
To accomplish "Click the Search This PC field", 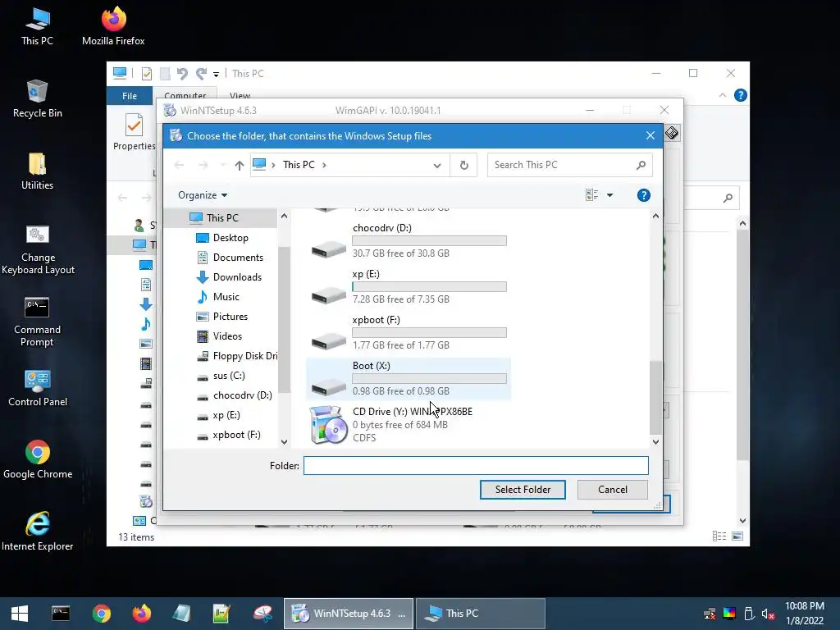I will click(569, 165).
